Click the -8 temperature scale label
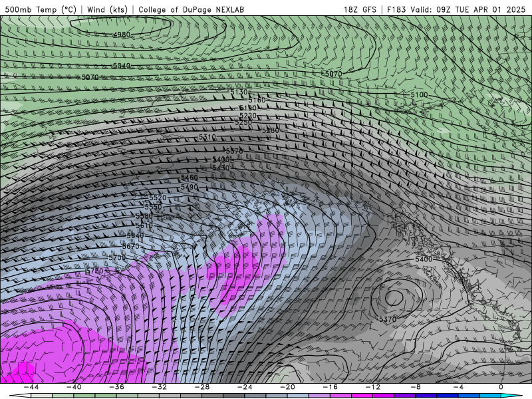 416,387
